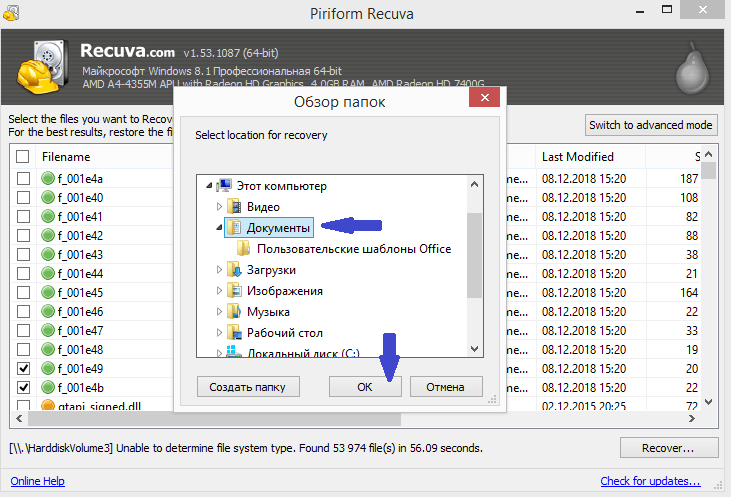Click the Recuva hard hat logo icon
The height and width of the screenshot is (497, 731).
41,67
